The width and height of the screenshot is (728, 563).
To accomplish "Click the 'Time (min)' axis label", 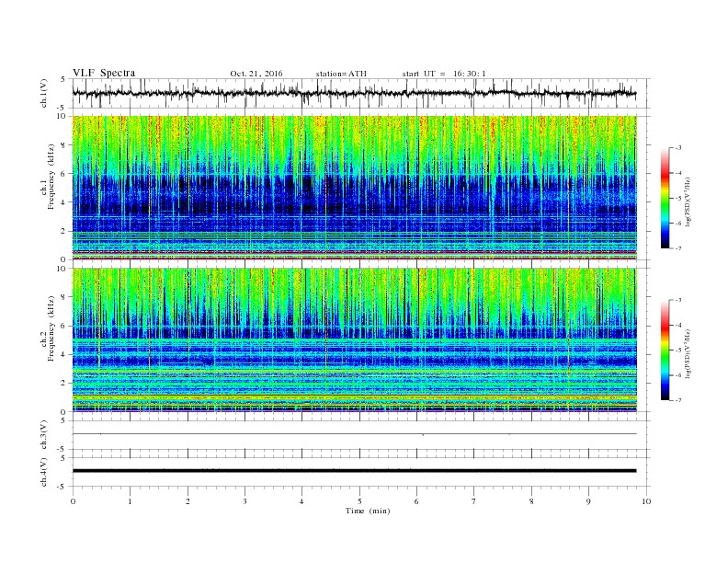I will (x=368, y=511).
